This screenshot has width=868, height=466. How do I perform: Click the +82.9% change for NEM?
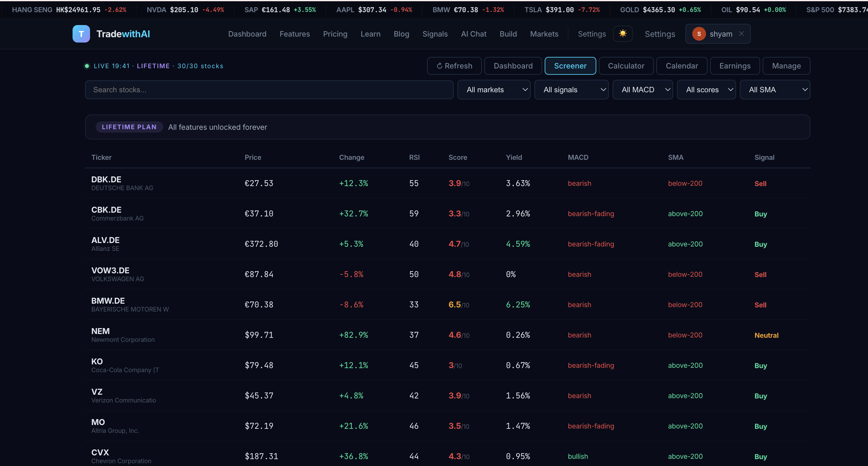[353, 335]
